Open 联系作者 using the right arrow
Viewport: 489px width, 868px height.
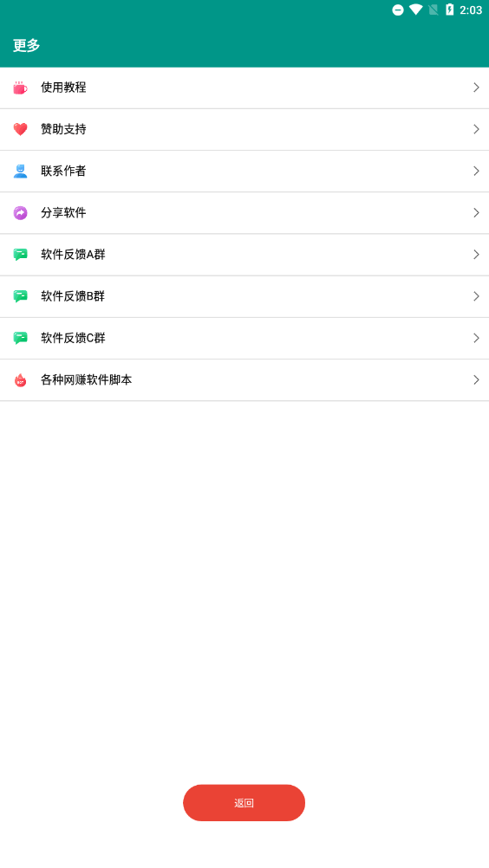click(476, 171)
